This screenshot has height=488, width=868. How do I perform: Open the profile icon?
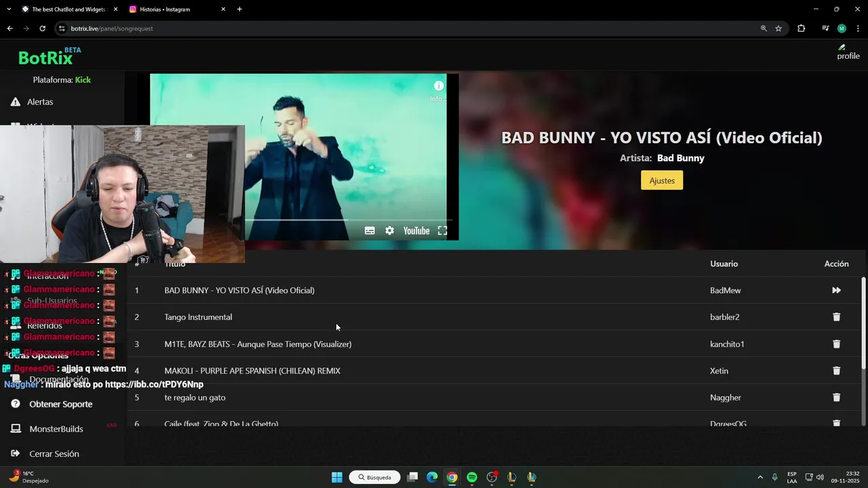[x=848, y=52]
